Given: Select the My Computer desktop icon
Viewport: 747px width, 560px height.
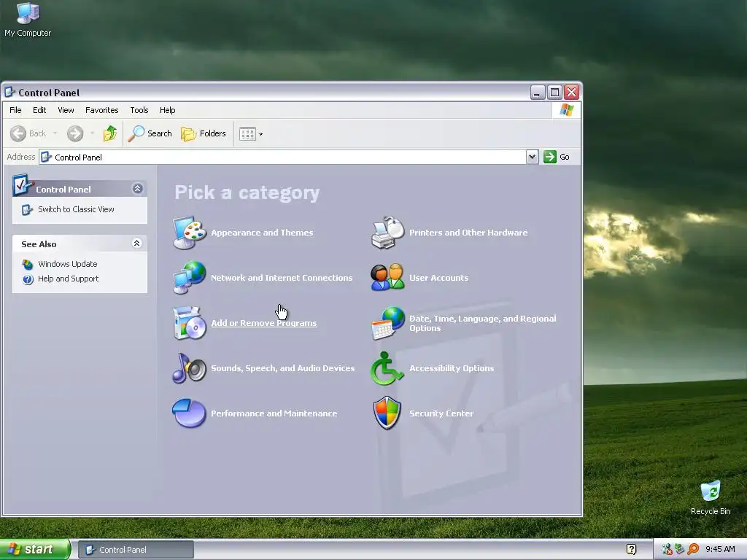Looking at the screenshot, I should point(28,20).
